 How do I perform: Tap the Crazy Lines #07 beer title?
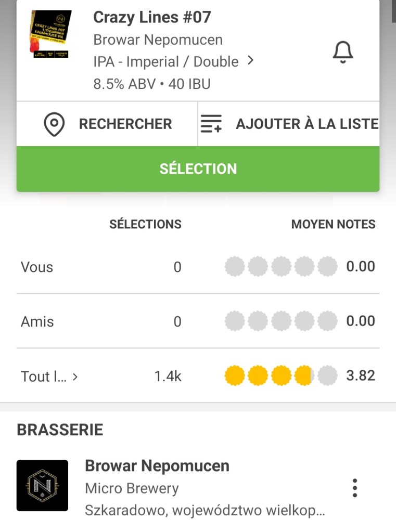coord(152,17)
